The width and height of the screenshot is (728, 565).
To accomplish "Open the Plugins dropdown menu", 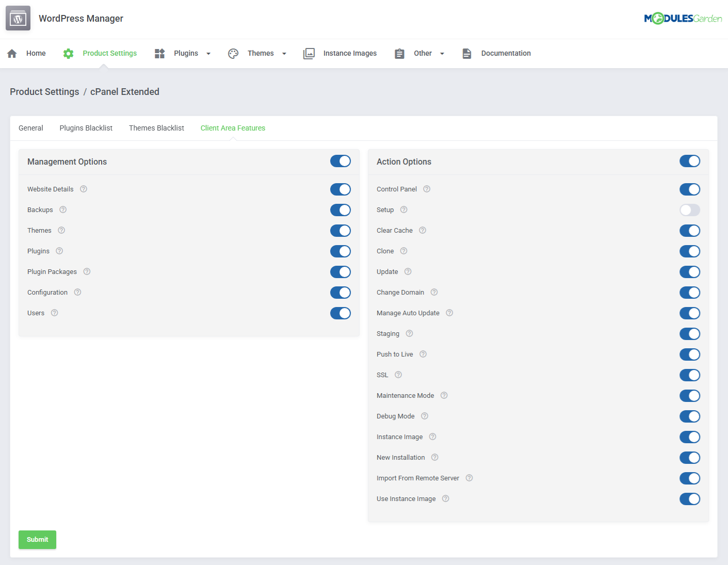I will click(208, 53).
